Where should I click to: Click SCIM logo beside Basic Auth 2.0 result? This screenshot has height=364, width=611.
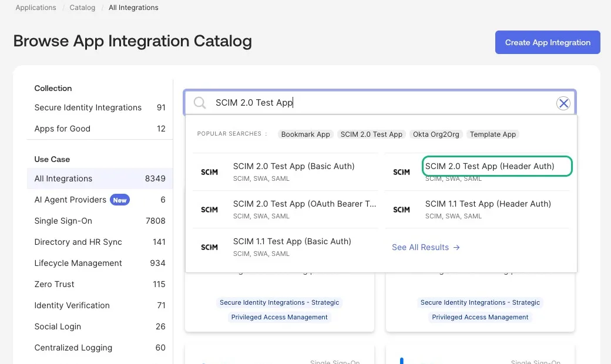click(x=209, y=172)
